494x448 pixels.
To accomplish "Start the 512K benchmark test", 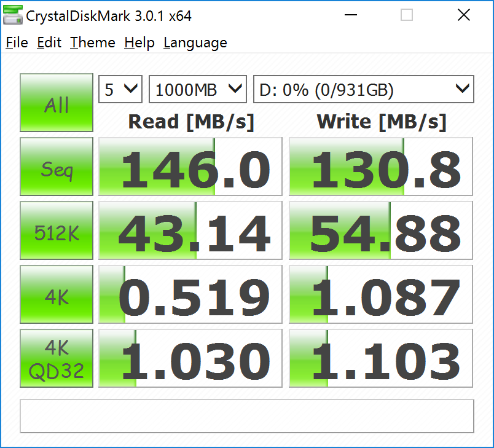I will pos(57,230).
